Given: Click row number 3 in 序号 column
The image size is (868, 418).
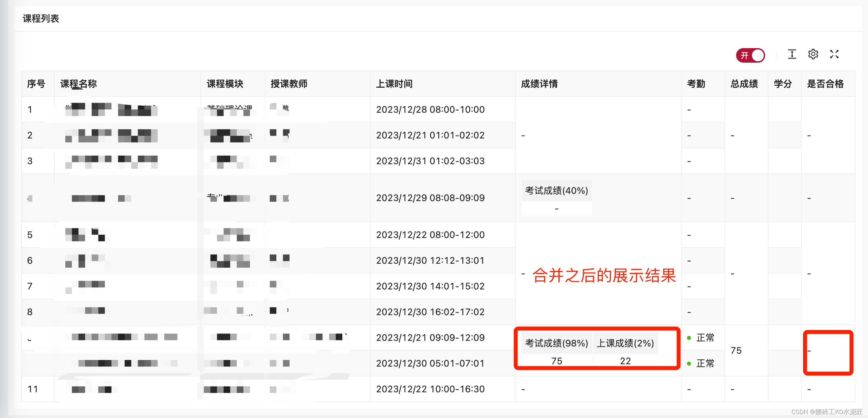Looking at the screenshot, I should pos(30,161).
